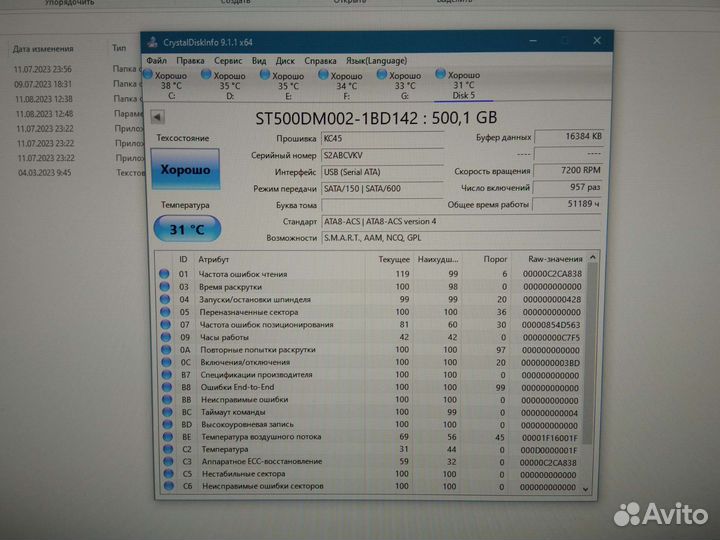Click status icon for attribute C3
The image size is (720, 540).
pos(168,461)
